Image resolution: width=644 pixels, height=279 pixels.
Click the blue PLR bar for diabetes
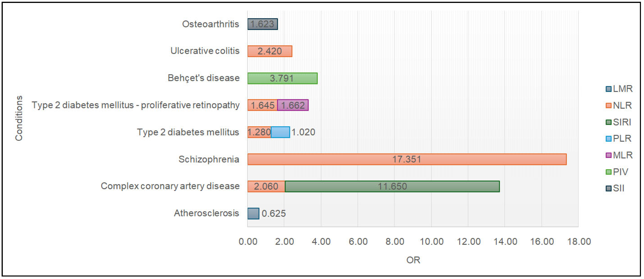coord(281,132)
